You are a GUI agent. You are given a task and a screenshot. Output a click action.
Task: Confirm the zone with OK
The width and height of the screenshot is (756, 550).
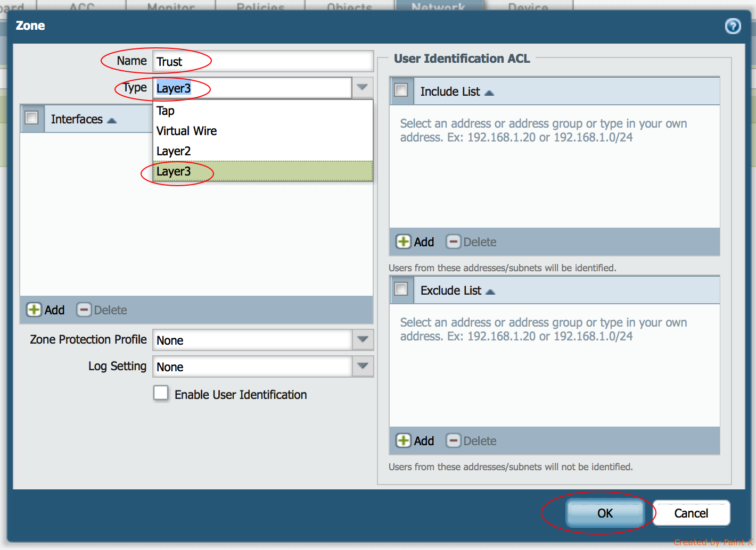[x=605, y=513]
